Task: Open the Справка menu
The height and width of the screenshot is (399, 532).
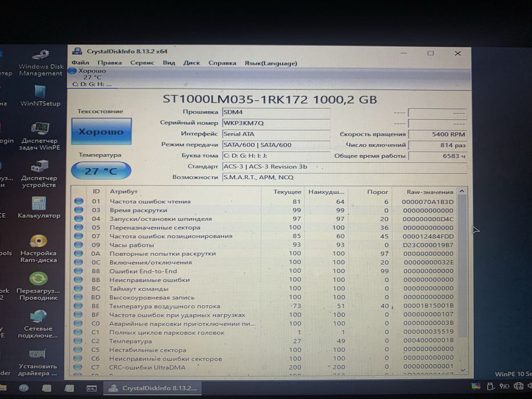Action: [222, 63]
